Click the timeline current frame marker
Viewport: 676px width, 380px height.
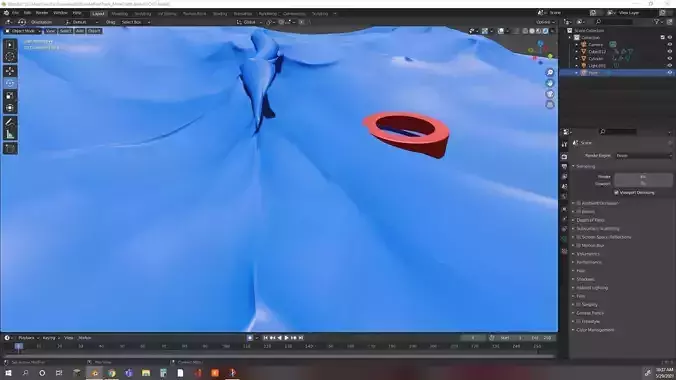pos(19,346)
